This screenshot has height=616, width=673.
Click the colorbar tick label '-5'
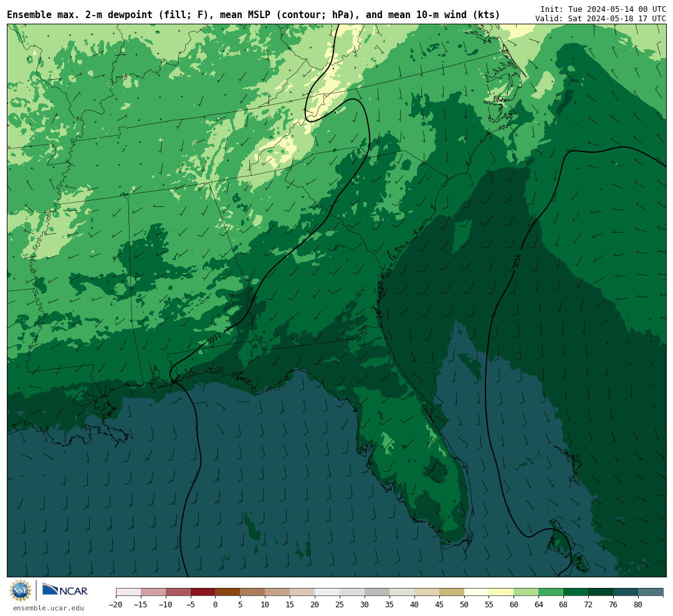pos(191,605)
